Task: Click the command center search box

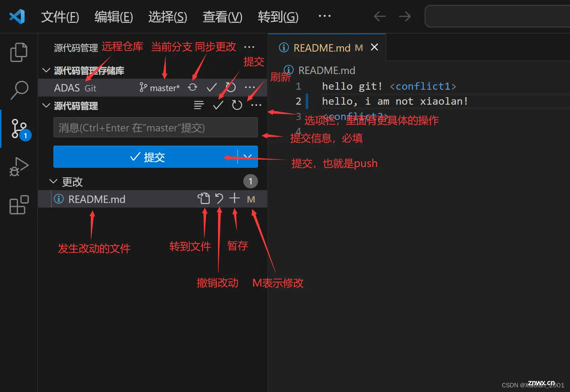Action: pos(497,16)
